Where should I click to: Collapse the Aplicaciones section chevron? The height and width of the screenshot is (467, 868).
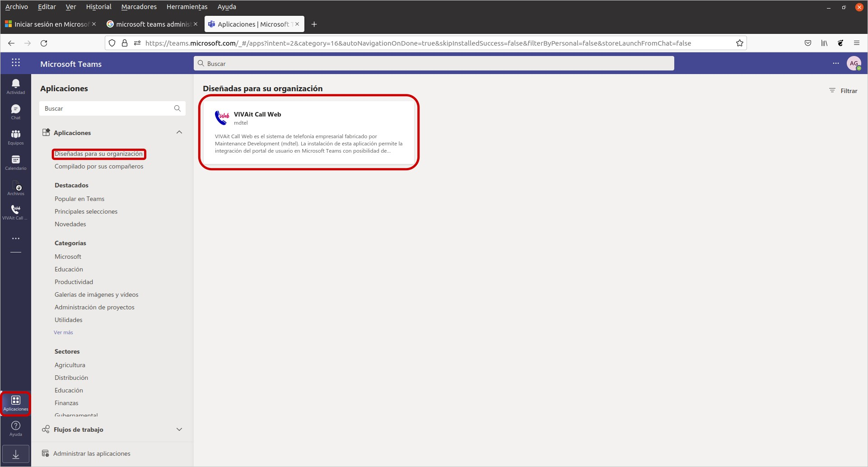(x=179, y=132)
